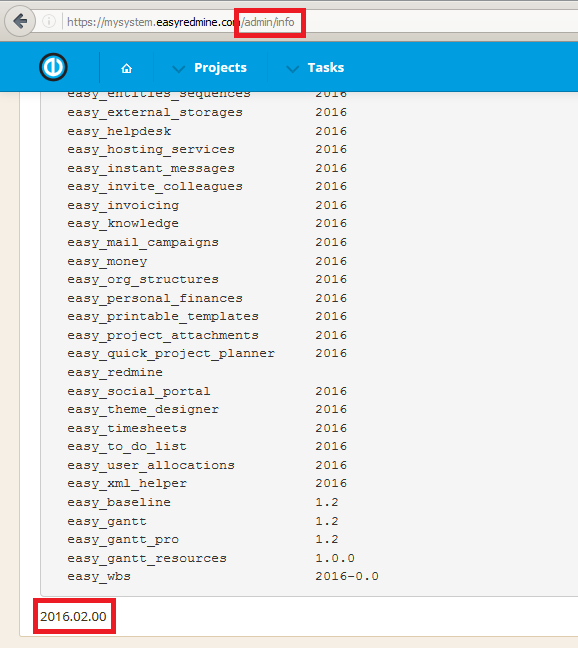The image size is (578, 648).
Task: Open the Tasks menu item
Action: [x=326, y=67]
